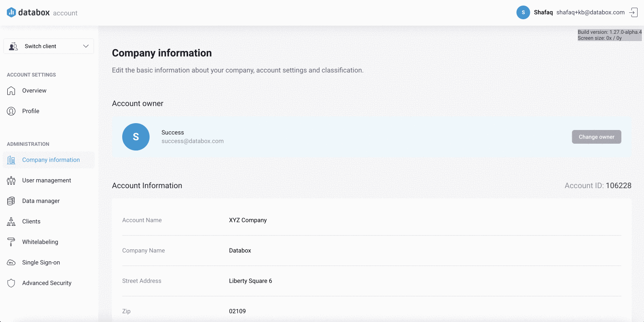Click the shafaq+kb@databox.com account email

pyautogui.click(x=590, y=12)
